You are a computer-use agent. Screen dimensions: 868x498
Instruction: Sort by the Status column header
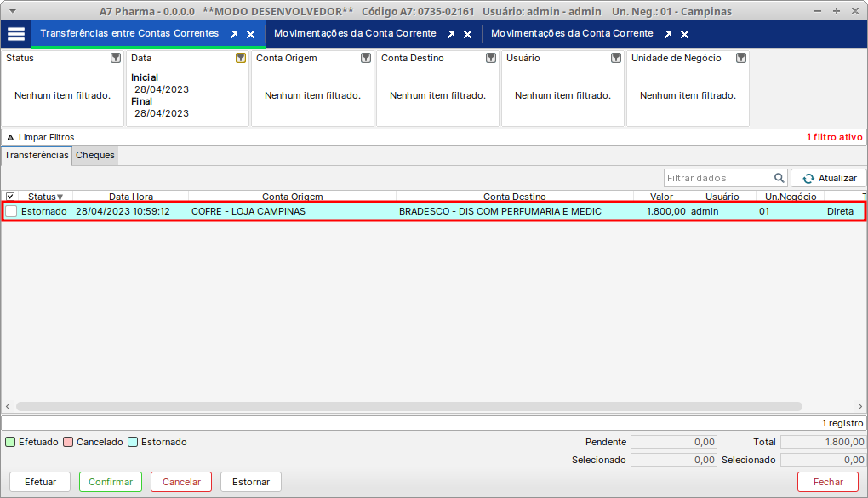click(41, 197)
